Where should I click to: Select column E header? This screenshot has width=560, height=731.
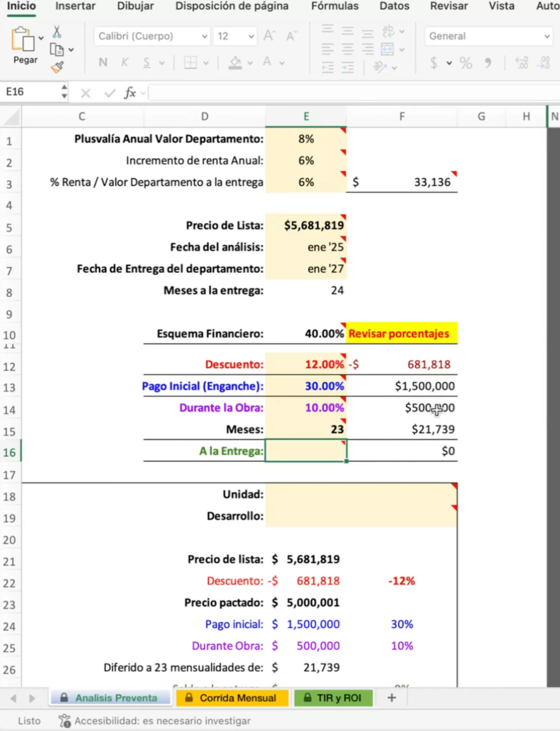tap(306, 117)
